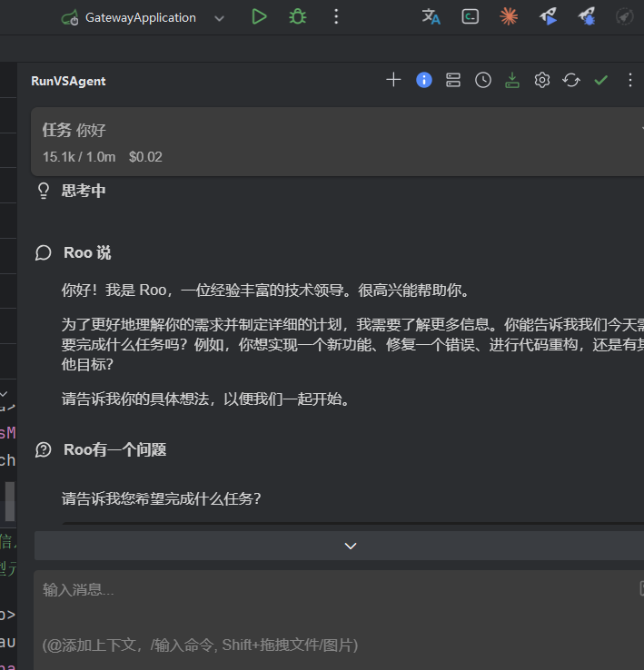
Task: Click the token count 15.1k / 1.0m
Action: pos(79,157)
